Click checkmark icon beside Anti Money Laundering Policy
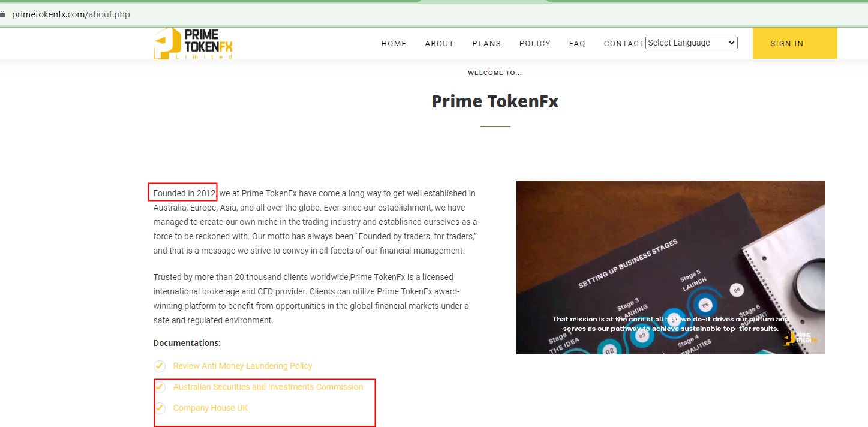868x427 pixels. (160, 366)
